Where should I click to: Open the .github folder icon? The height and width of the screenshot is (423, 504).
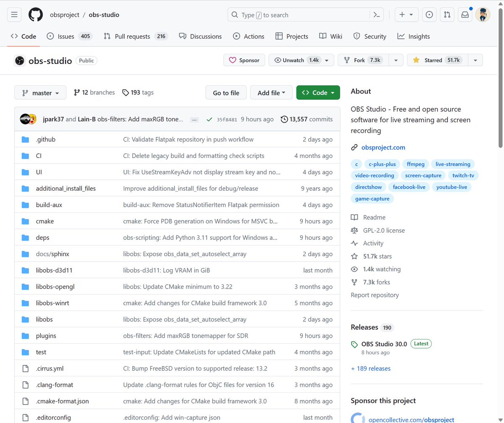point(25,139)
